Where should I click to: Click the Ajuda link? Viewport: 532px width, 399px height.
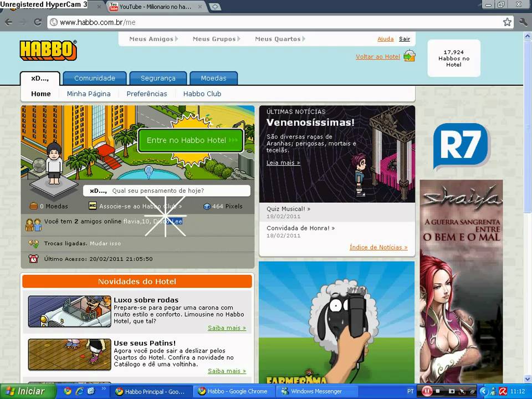coord(386,39)
